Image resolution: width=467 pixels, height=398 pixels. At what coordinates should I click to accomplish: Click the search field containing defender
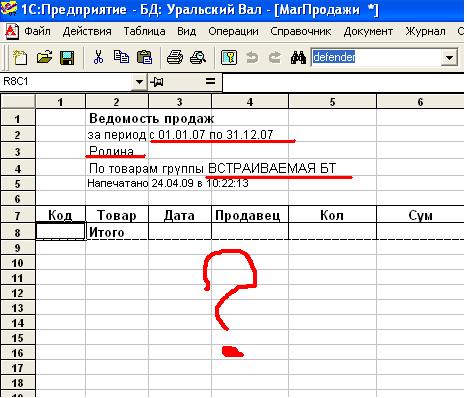click(376, 58)
